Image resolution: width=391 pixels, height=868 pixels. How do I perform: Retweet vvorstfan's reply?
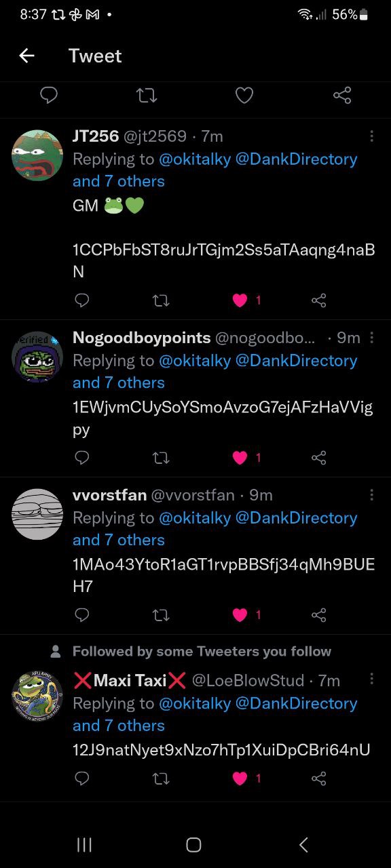(161, 615)
